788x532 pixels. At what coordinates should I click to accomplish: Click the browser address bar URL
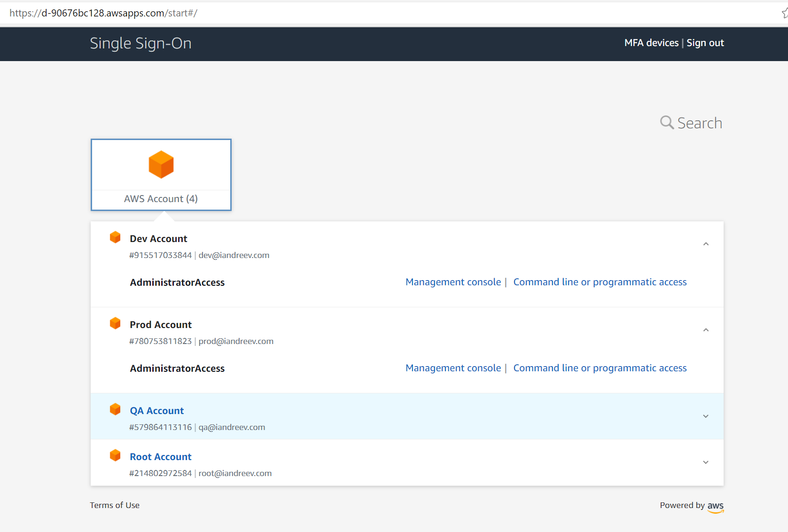click(x=103, y=13)
